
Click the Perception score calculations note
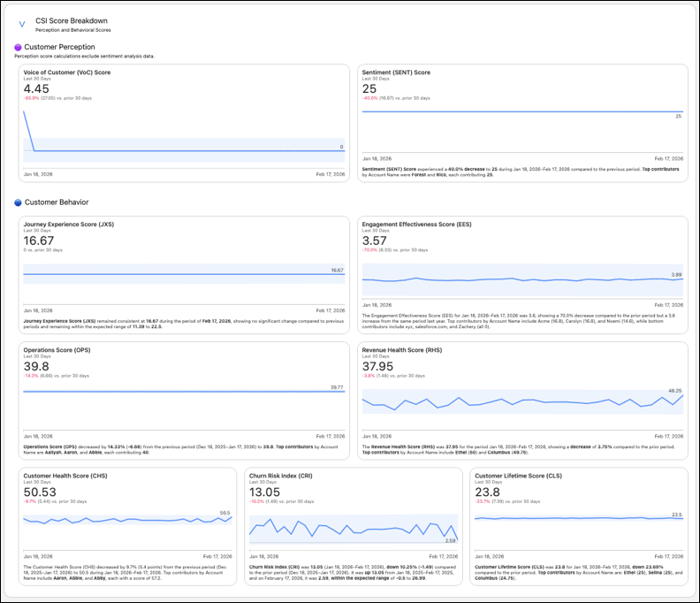(84, 57)
